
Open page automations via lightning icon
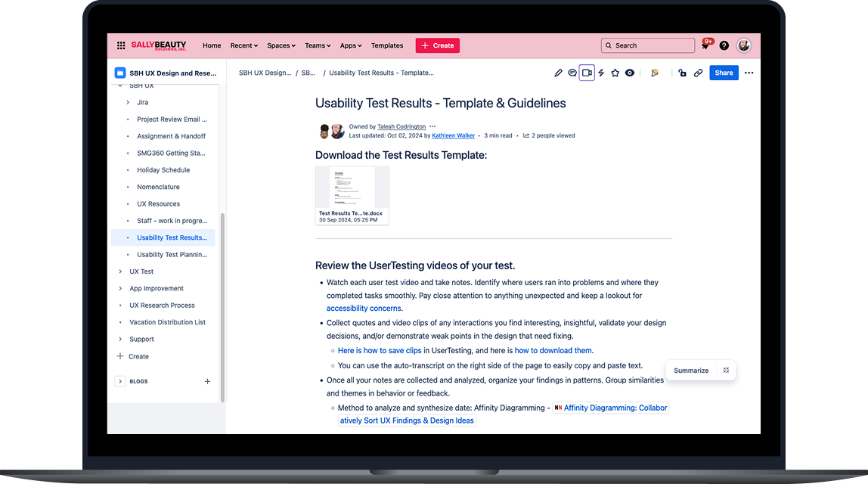[600, 73]
